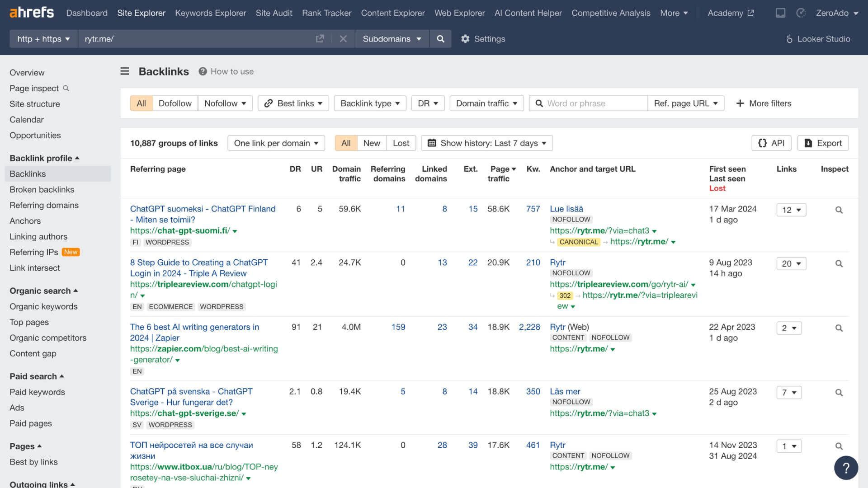
Task: Show only New backlinks
Action: click(x=372, y=143)
